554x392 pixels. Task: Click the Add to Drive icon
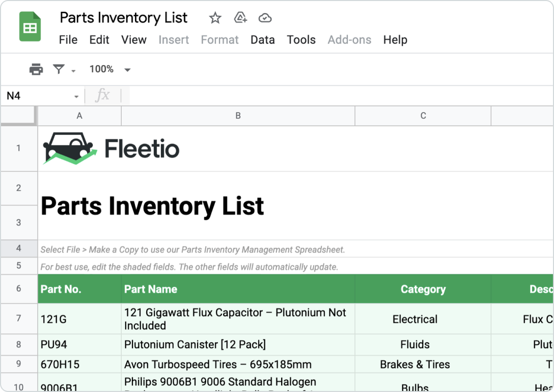[240, 17]
